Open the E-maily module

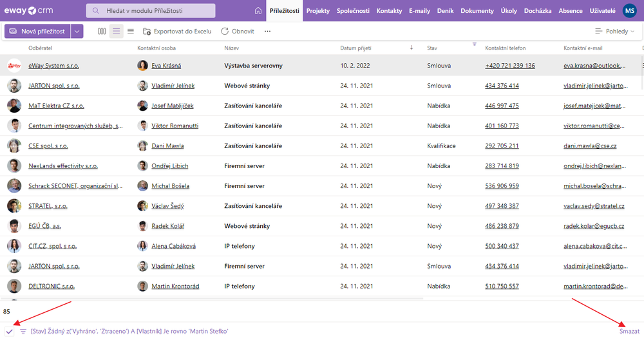pos(419,11)
